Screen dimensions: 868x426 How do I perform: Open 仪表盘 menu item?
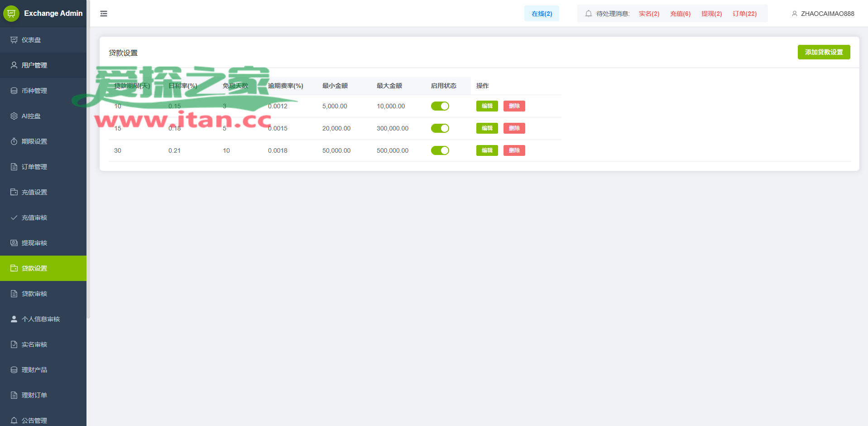point(43,40)
